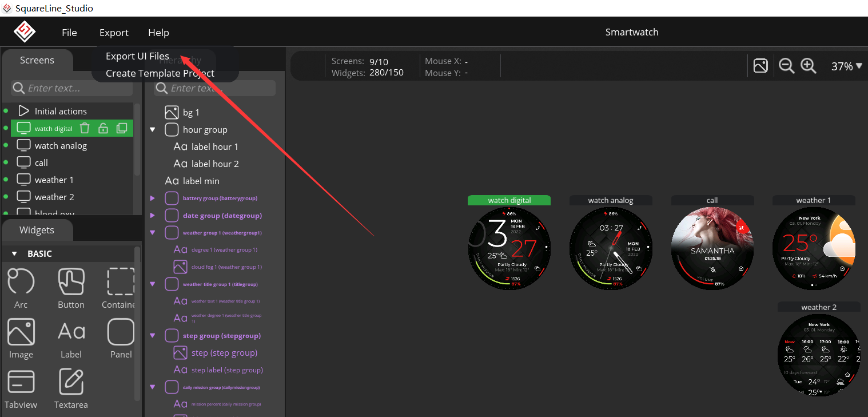Select the Textarea widget
Screen dimensions: 868x417
(x=71, y=389)
